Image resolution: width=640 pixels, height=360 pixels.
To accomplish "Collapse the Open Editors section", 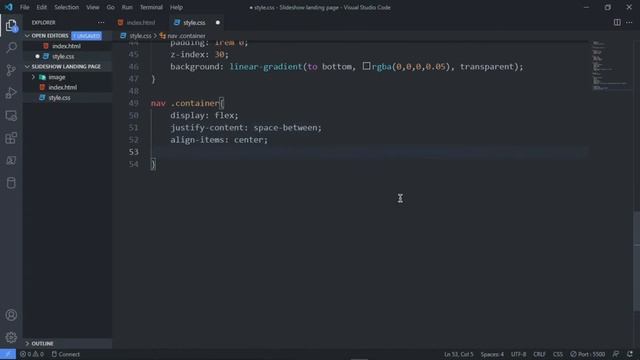I will pos(27,36).
